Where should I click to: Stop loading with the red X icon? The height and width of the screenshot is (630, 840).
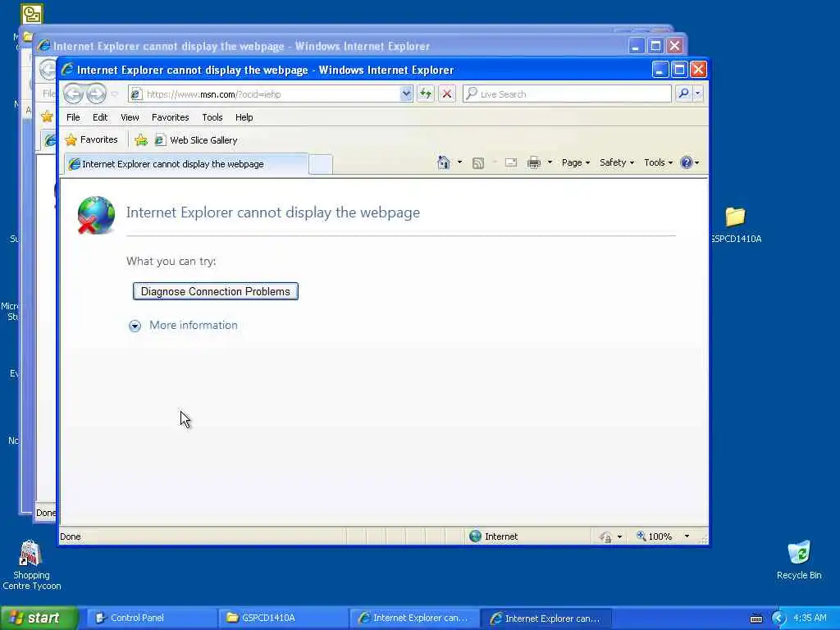point(447,94)
